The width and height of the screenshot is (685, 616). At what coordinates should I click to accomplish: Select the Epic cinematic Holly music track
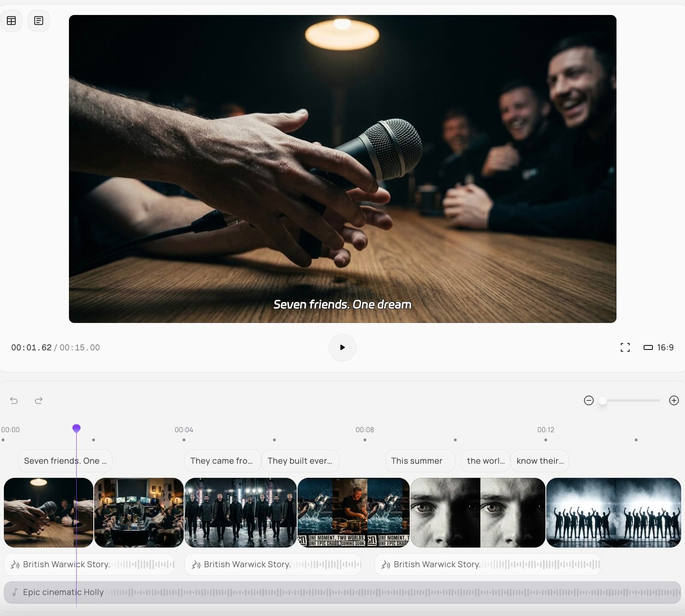[342, 592]
